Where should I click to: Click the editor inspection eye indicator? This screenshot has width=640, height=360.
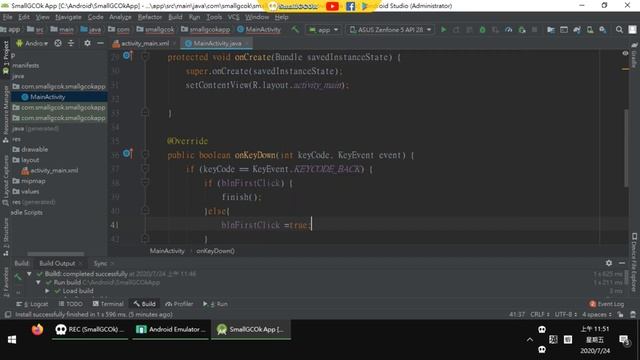[625, 53]
